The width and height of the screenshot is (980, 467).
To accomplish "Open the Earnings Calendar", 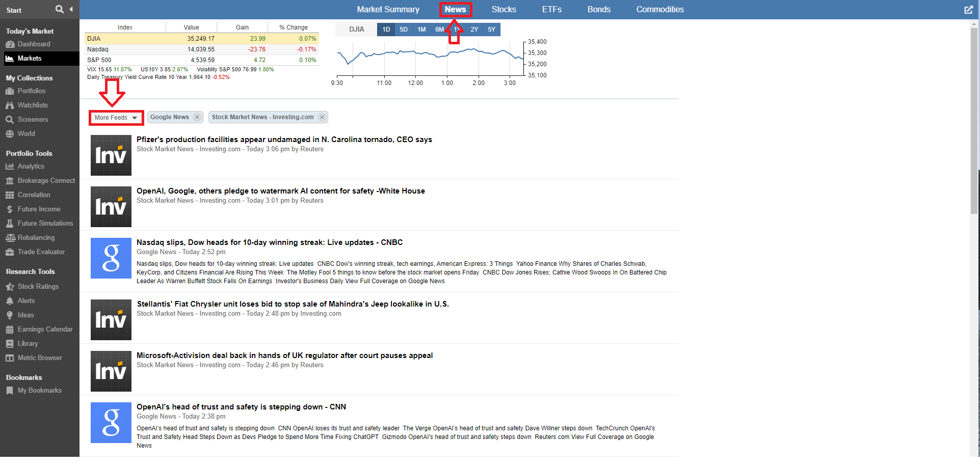I will pos(45,329).
